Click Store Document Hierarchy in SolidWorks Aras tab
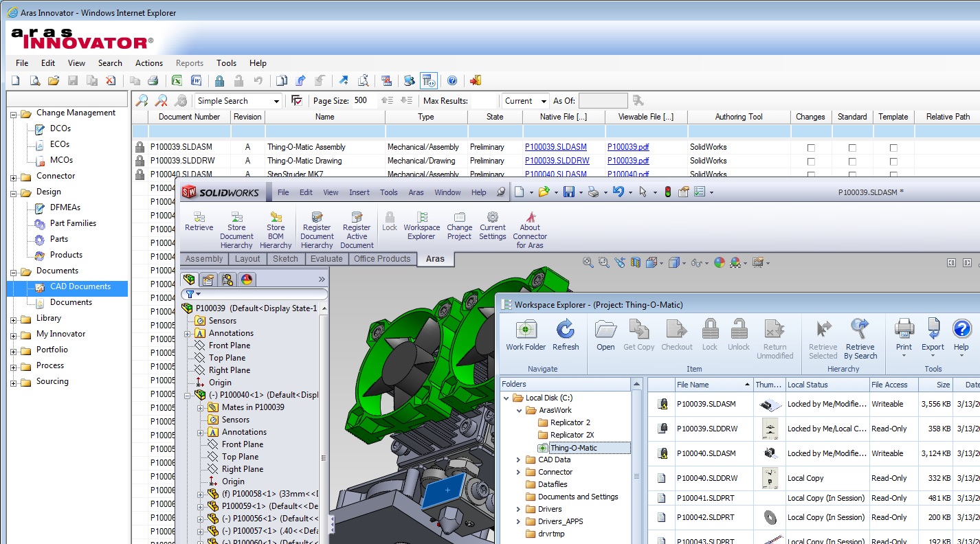 (236, 230)
